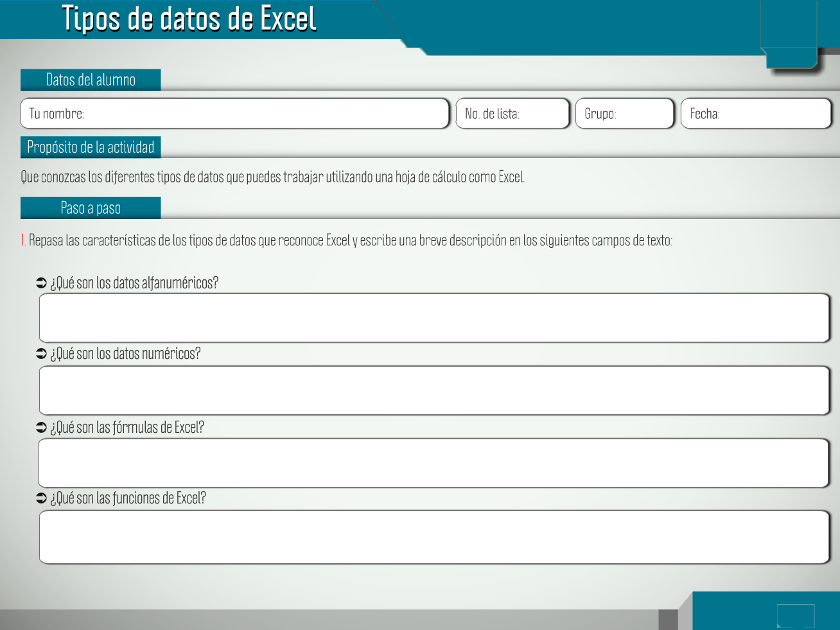The height and width of the screenshot is (630, 840).
Task: Click the arrow bullet beside the fórmulas question
Action: 42,428
